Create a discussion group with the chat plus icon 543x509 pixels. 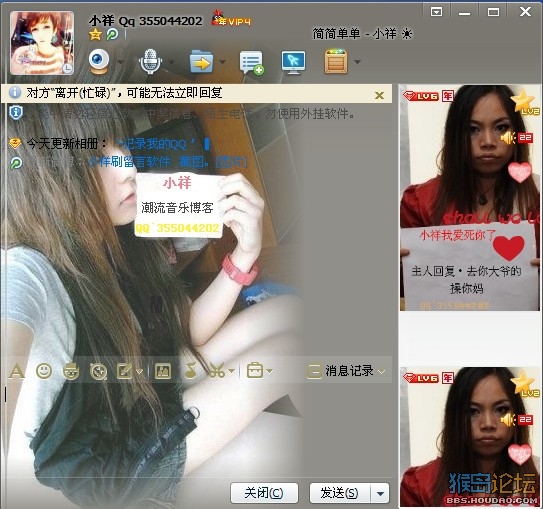(x=252, y=62)
